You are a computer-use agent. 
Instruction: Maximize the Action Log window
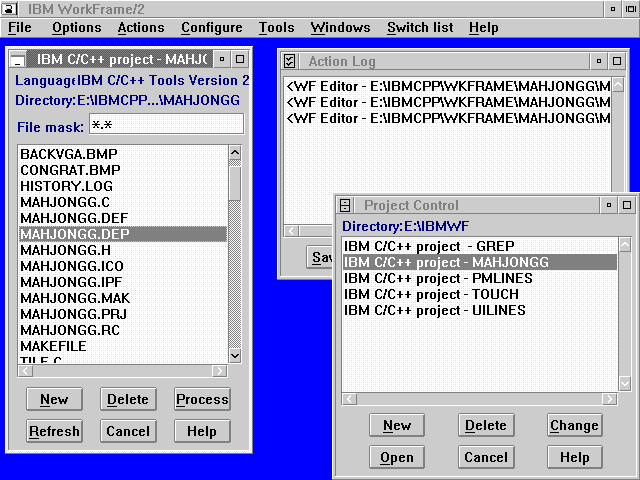[x=617, y=61]
